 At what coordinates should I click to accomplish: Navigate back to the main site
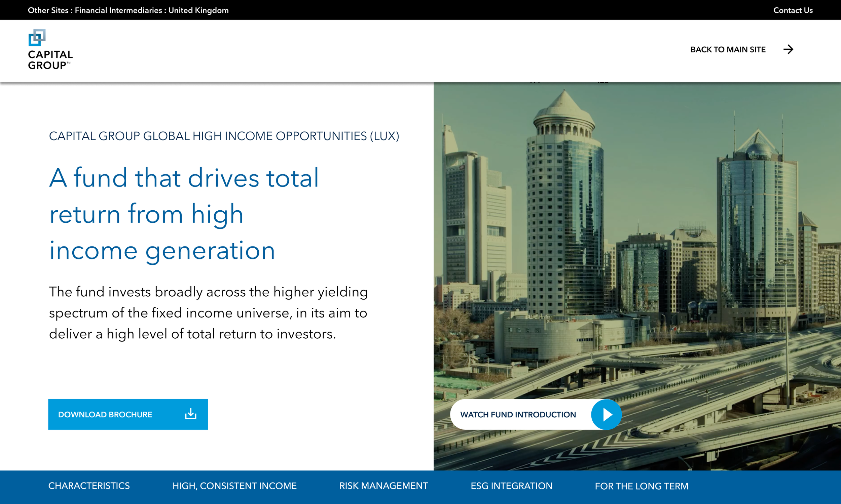728,50
